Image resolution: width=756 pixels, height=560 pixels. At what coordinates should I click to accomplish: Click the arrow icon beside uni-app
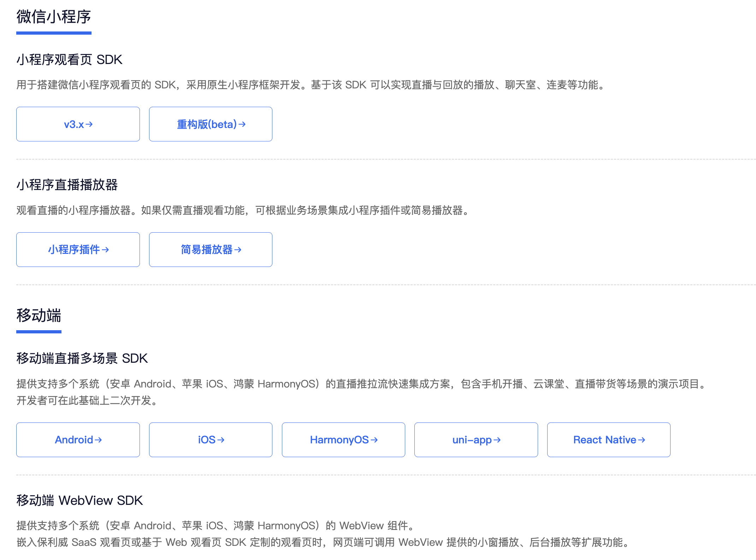pyautogui.click(x=497, y=440)
